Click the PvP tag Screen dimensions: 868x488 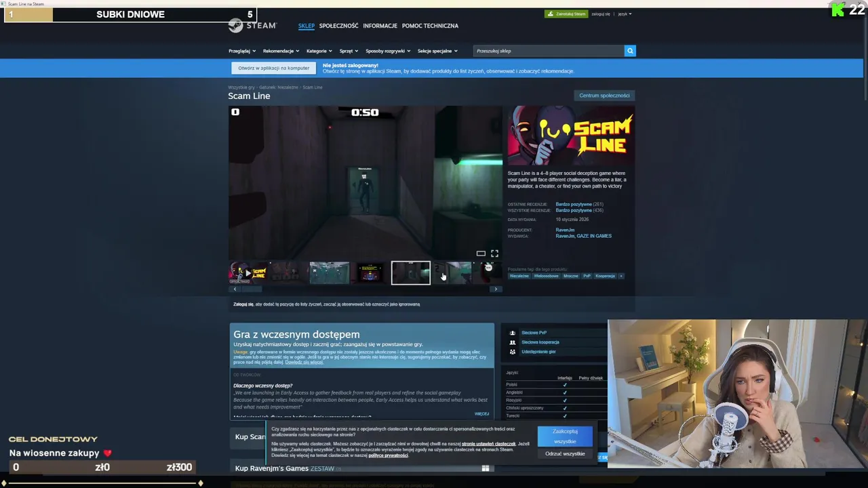coord(587,276)
